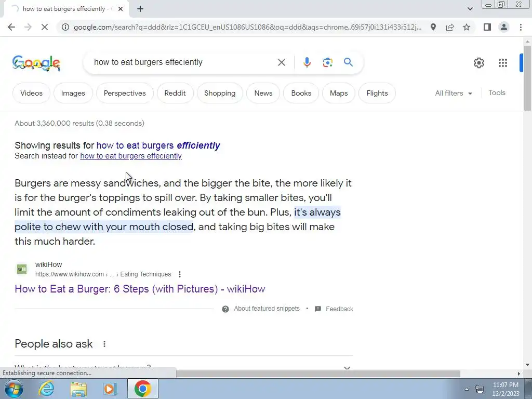Viewport: 532px width, 399px height.
Task: Open corrected 'efficiently' search link
Action: pyautogui.click(x=158, y=145)
